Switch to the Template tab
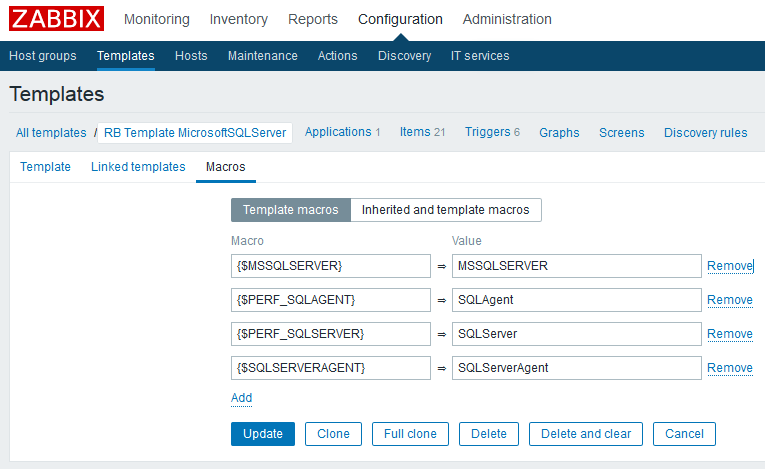The image size is (765, 469). click(45, 167)
